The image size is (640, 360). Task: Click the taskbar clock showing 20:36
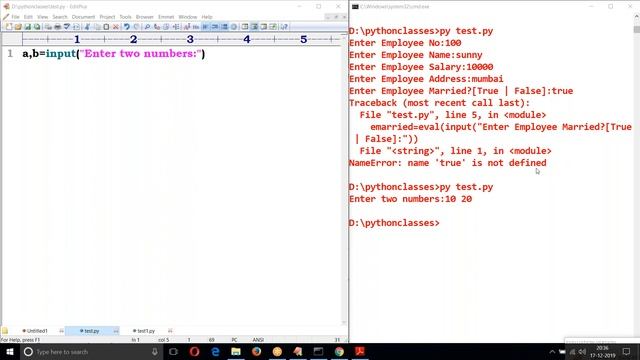[x=602, y=352]
